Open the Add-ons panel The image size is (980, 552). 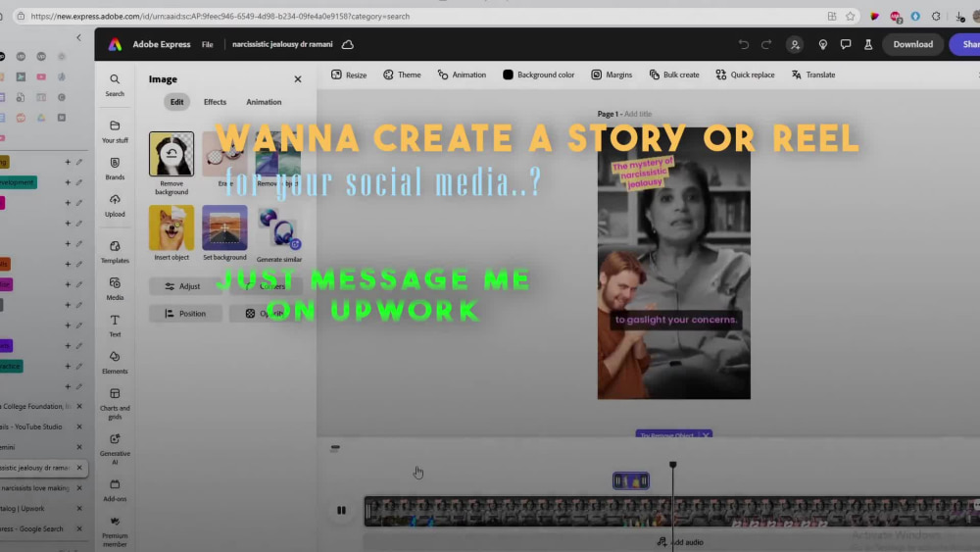115,491
